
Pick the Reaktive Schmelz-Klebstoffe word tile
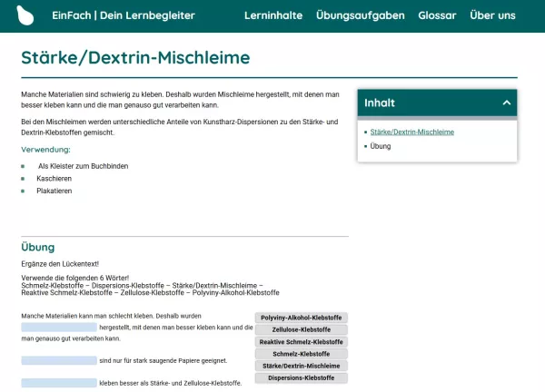click(301, 342)
